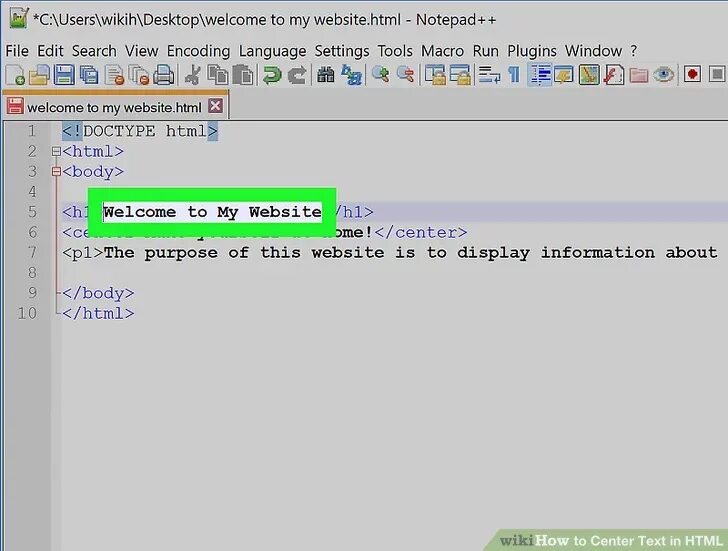This screenshot has height=551, width=728.
Task: Zoom in with the green-plus magnifier icon
Action: [380, 75]
